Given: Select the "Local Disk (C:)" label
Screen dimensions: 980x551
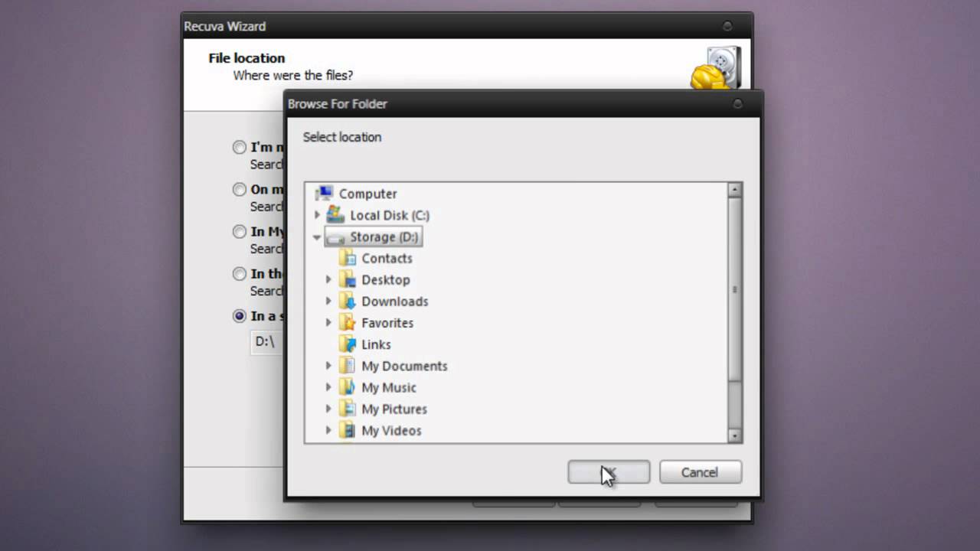Looking at the screenshot, I should (390, 215).
